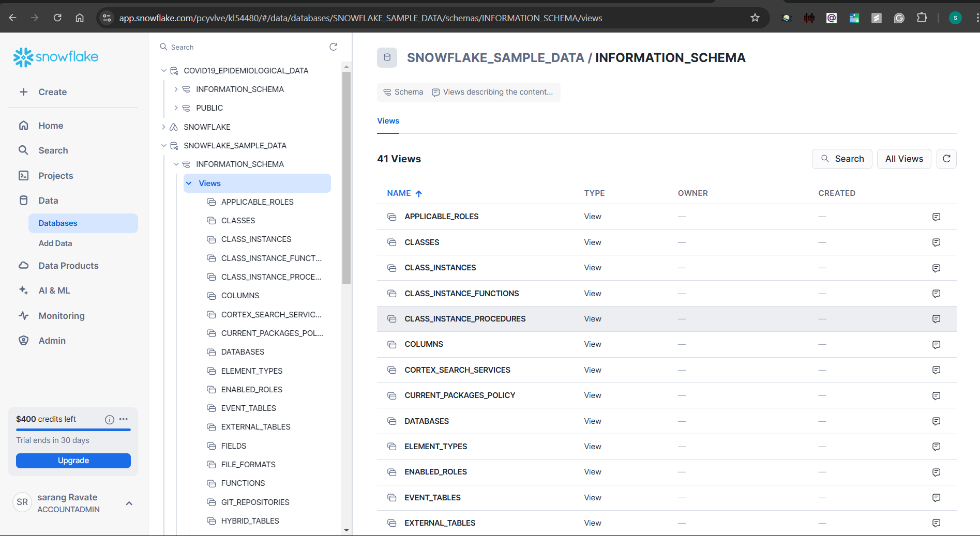This screenshot has width=980, height=536.
Task: Click the AI & ML sparkle icon
Action: point(23,290)
